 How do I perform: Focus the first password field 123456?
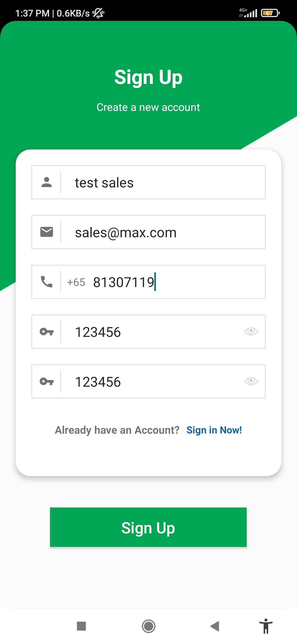pos(154,332)
